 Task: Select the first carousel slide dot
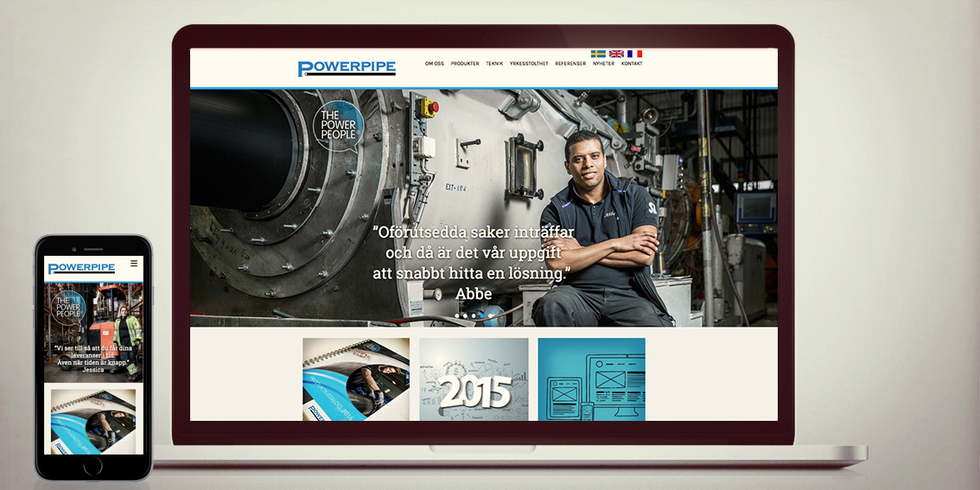[455, 316]
